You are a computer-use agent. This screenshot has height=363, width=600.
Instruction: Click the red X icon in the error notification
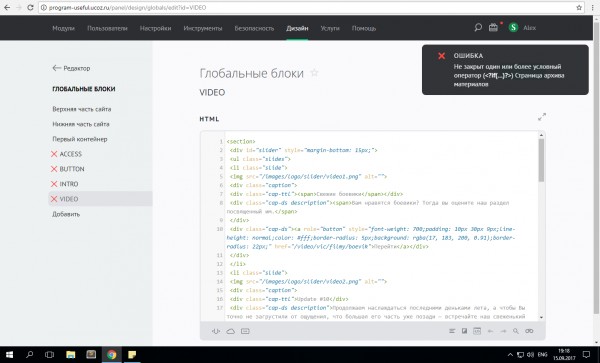[442, 56]
